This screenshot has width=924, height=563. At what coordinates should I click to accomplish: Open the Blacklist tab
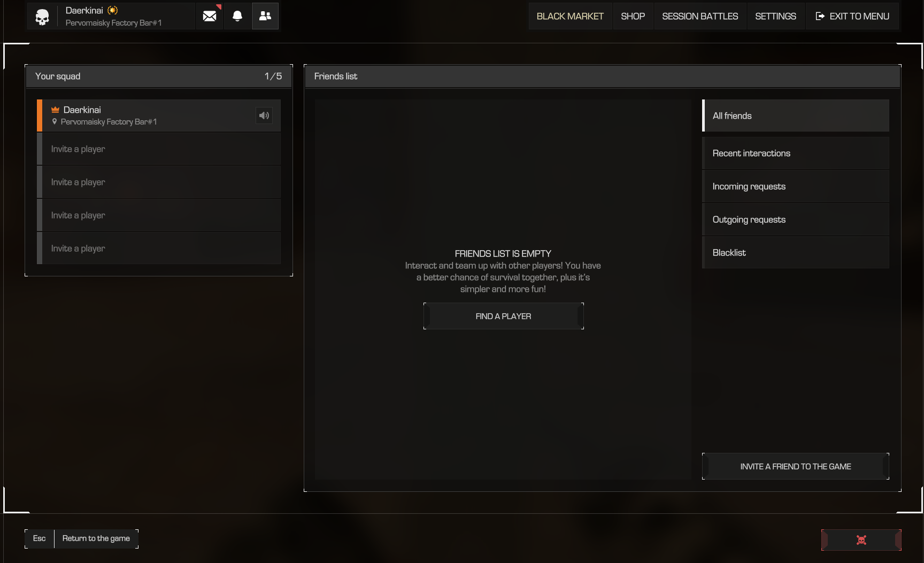click(796, 253)
